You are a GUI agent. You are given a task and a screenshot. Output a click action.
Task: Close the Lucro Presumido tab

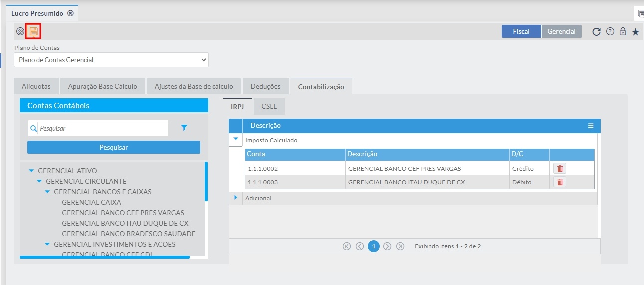[x=70, y=13]
